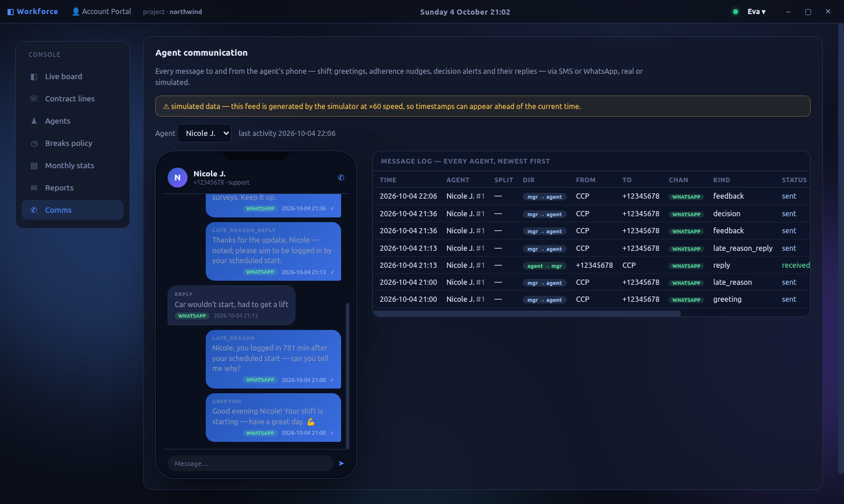The width and height of the screenshot is (844, 504).
Task: Click the KIND column header
Action: pyautogui.click(x=722, y=180)
